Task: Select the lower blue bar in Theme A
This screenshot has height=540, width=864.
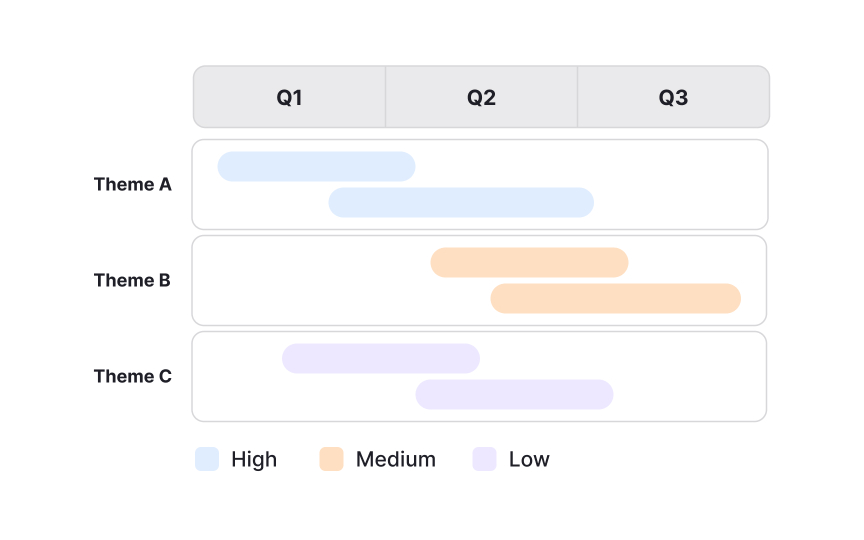Action: tap(461, 202)
